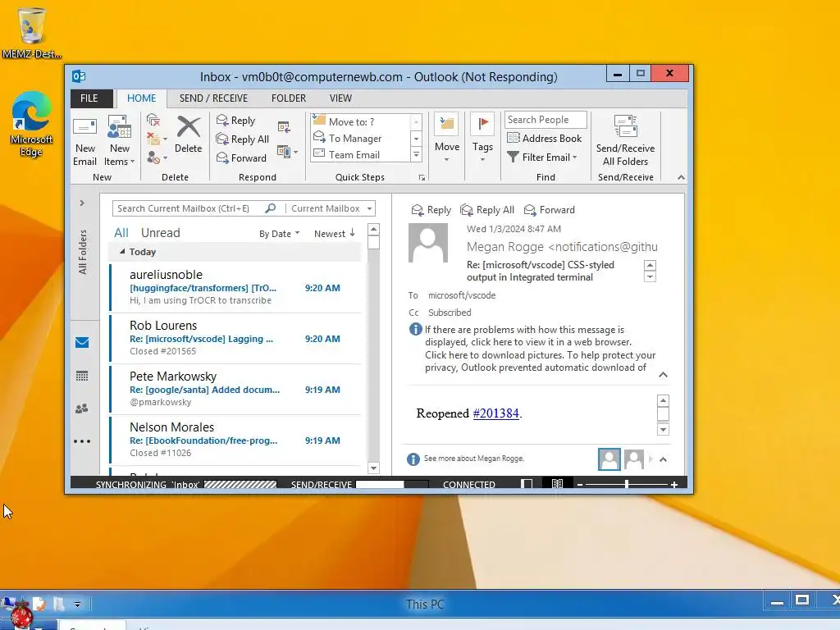Click Reply in the reading pane
The height and width of the screenshot is (630, 840).
pos(431,210)
